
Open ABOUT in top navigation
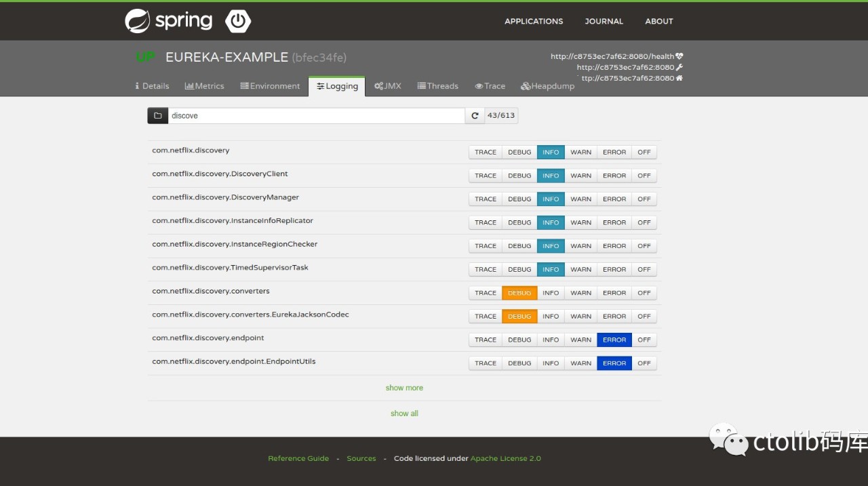659,21
